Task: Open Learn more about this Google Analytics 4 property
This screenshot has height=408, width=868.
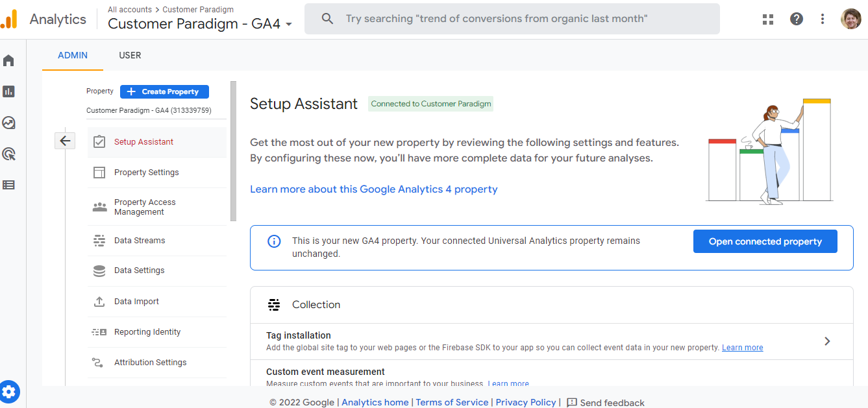Action: [374, 189]
